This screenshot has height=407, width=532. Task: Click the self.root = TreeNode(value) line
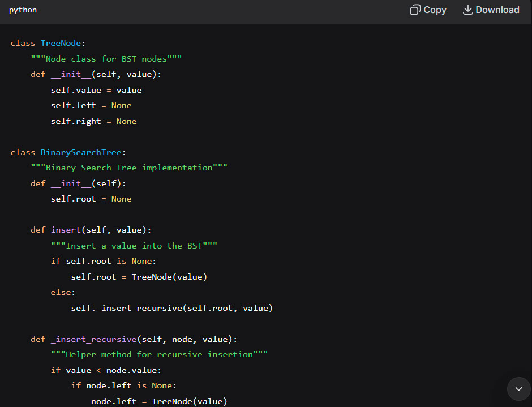pyautogui.click(x=139, y=277)
